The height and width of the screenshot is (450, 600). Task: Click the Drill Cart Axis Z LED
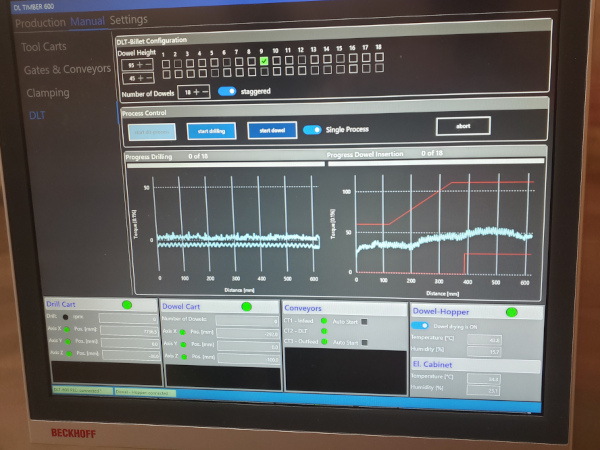(69, 354)
